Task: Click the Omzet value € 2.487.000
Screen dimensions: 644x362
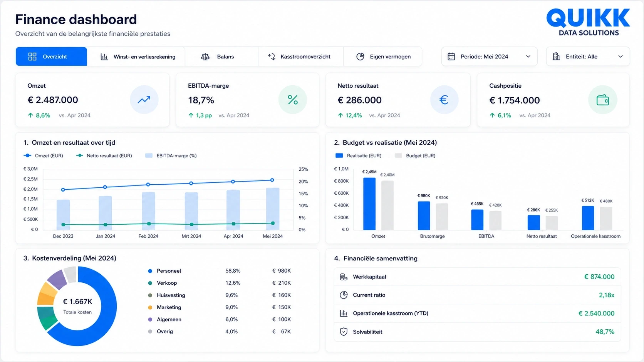Action: point(53,100)
